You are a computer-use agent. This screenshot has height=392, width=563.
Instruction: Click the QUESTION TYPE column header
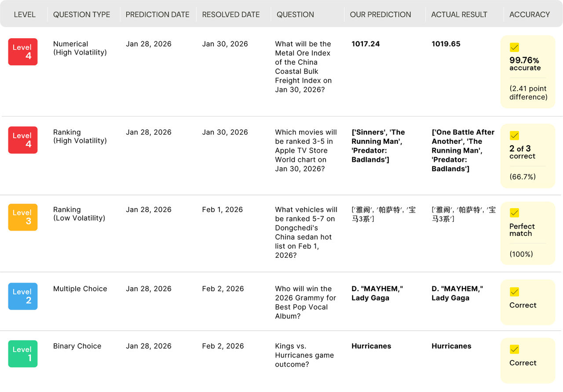(x=82, y=15)
